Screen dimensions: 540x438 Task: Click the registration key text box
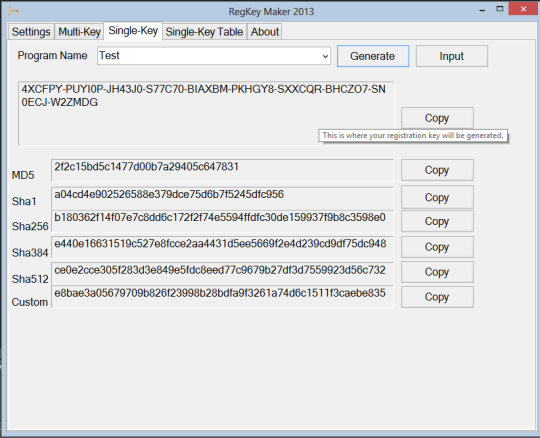(x=206, y=113)
